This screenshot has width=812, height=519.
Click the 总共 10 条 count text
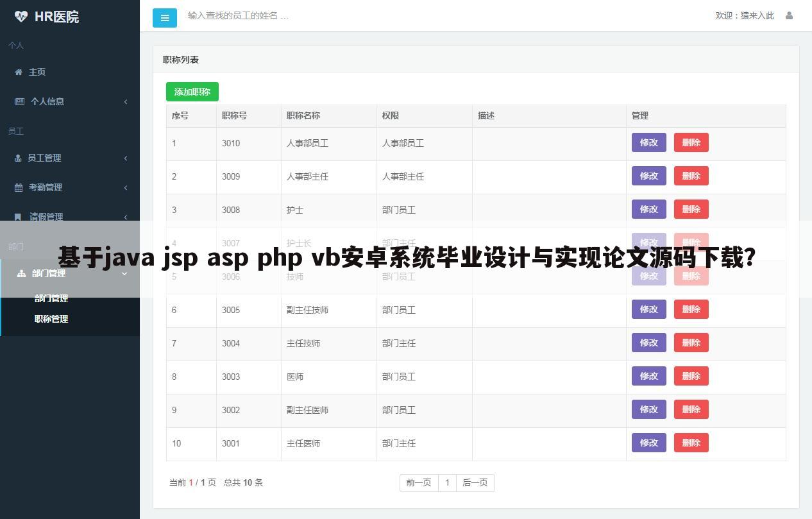pos(243,482)
